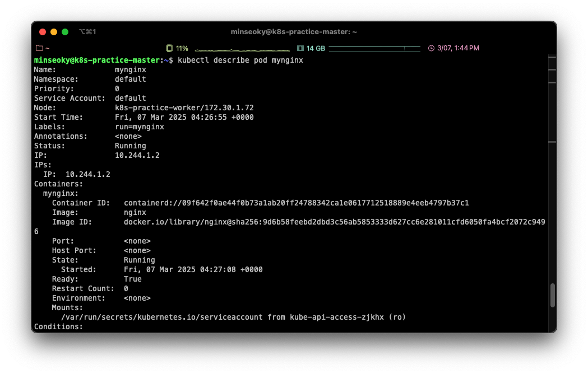This screenshot has height=374, width=588.
Task: Click the pod IP 10.244.1.2 on Status row below
Action: (x=137, y=155)
